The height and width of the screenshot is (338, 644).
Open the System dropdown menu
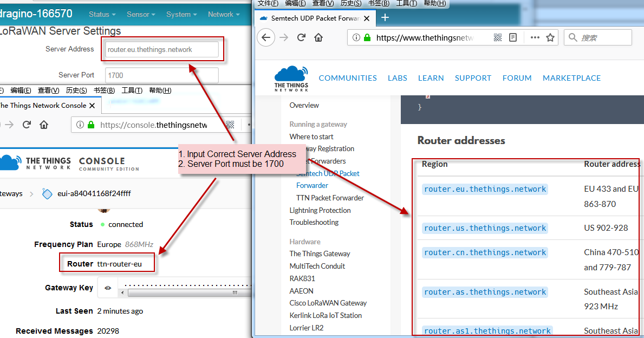pos(181,15)
